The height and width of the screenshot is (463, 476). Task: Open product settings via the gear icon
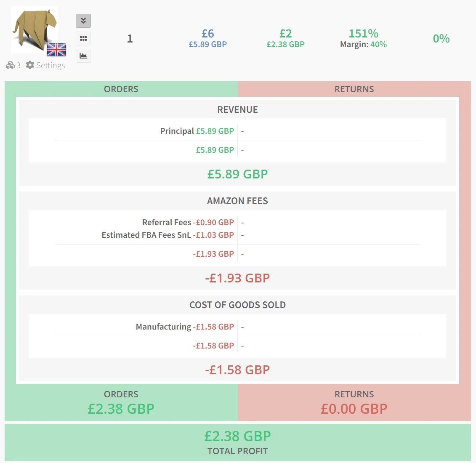click(x=29, y=65)
